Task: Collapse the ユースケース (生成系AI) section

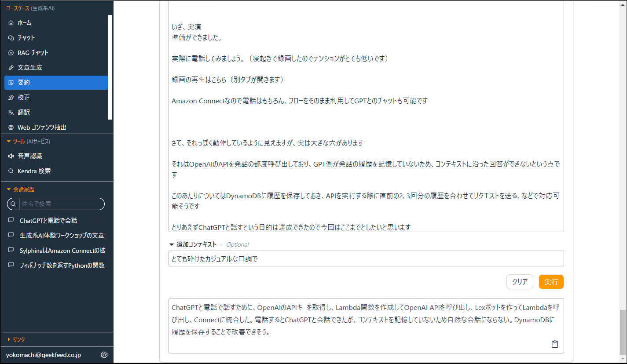Action: 30,8
